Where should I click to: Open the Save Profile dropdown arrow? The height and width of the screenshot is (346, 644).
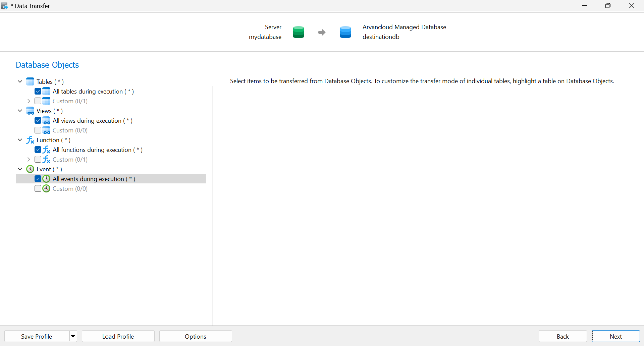click(73, 336)
